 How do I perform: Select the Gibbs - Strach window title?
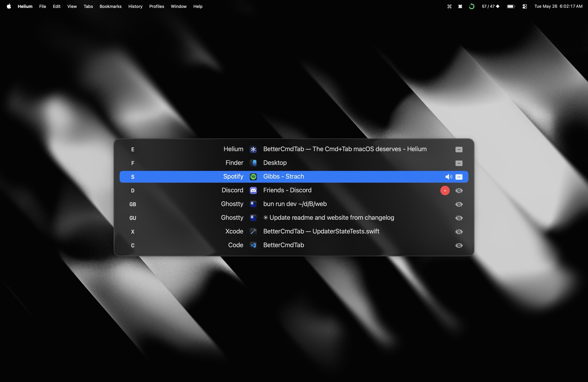(x=284, y=176)
